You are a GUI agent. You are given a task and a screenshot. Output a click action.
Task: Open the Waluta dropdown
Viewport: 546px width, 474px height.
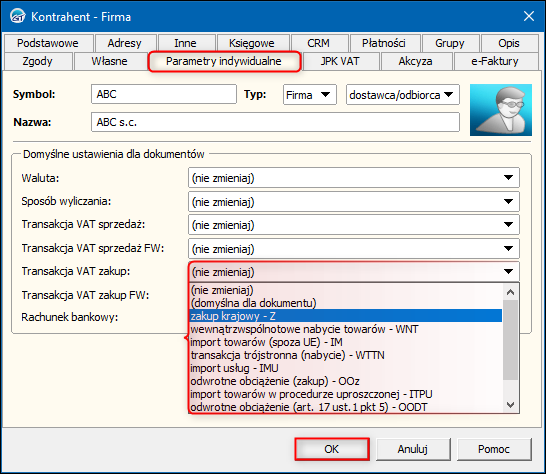[x=354, y=178]
